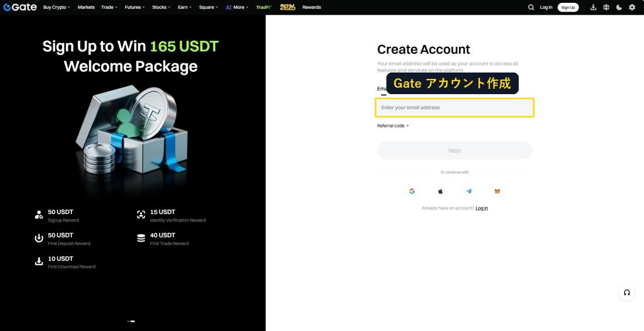Image resolution: width=644 pixels, height=331 pixels.
Task: Open the Earn dropdown menu
Action: click(185, 8)
